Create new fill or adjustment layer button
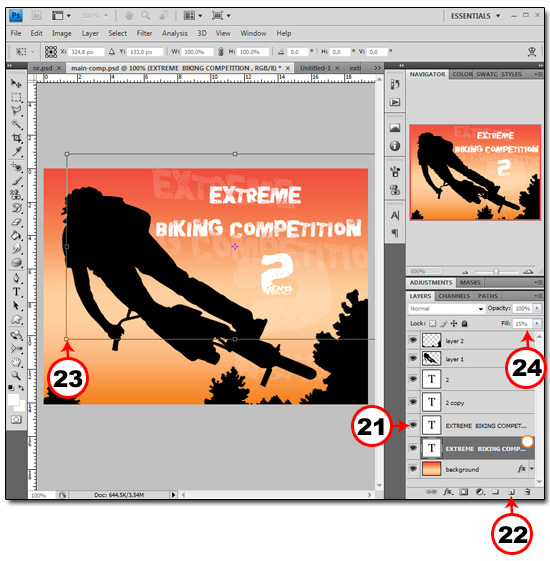The height and width of the screenshot is (561, 550). (480, 492)
